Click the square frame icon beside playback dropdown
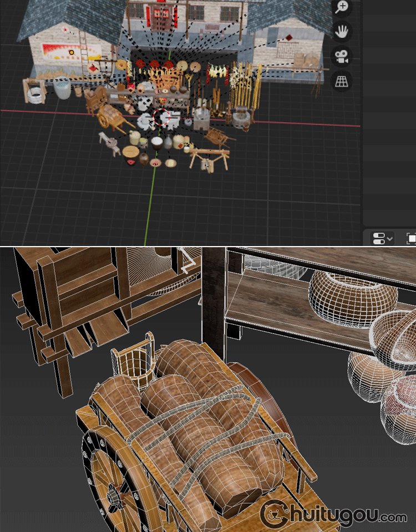 pos(411,238)
